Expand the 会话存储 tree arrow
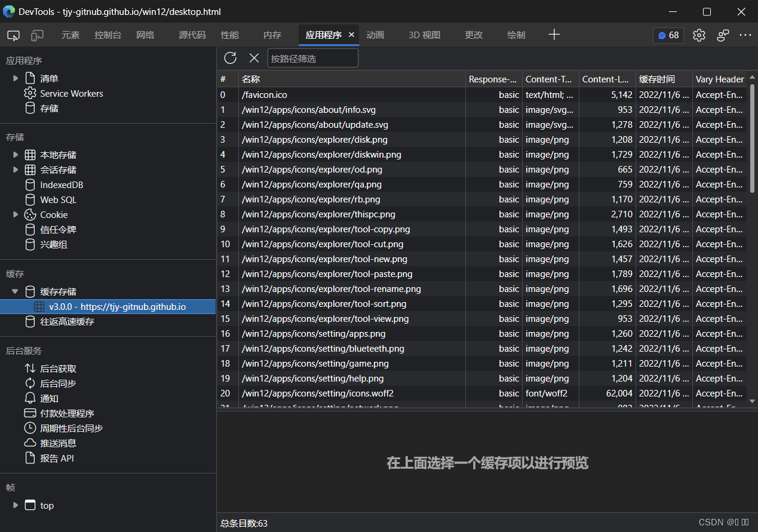The width and height of the screenshot is (758, 532). click(16, 170)
